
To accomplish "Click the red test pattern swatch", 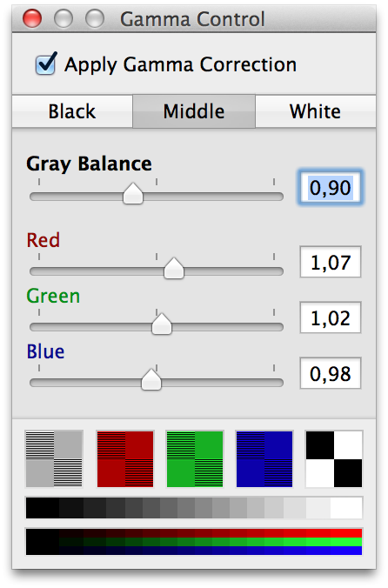I will [125, 459].
